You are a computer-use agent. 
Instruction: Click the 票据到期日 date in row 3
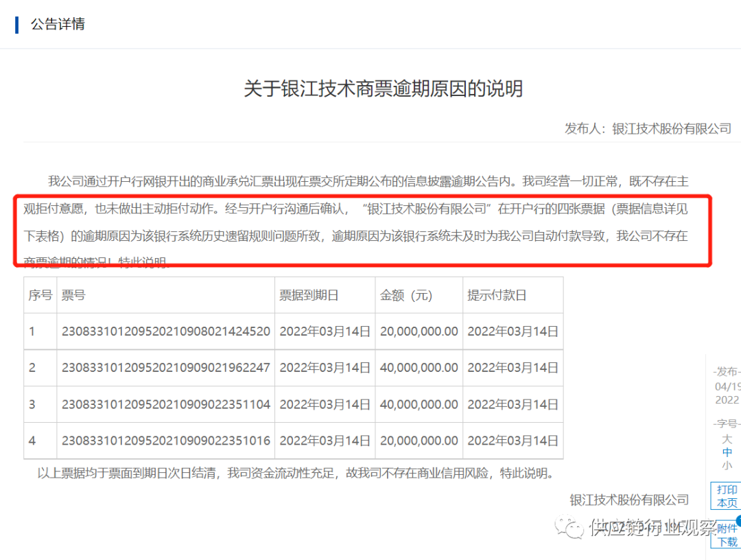(325, 404)
